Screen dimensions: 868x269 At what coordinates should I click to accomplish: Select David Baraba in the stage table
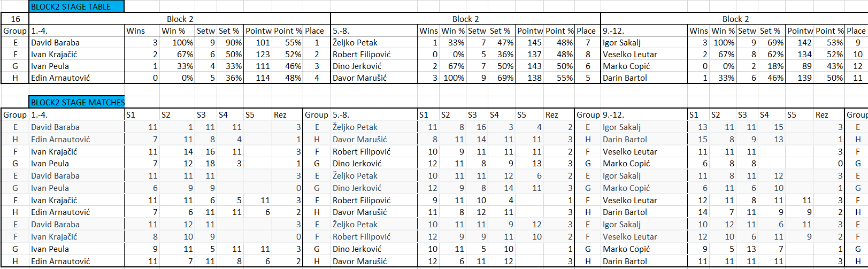click(76, 43)
